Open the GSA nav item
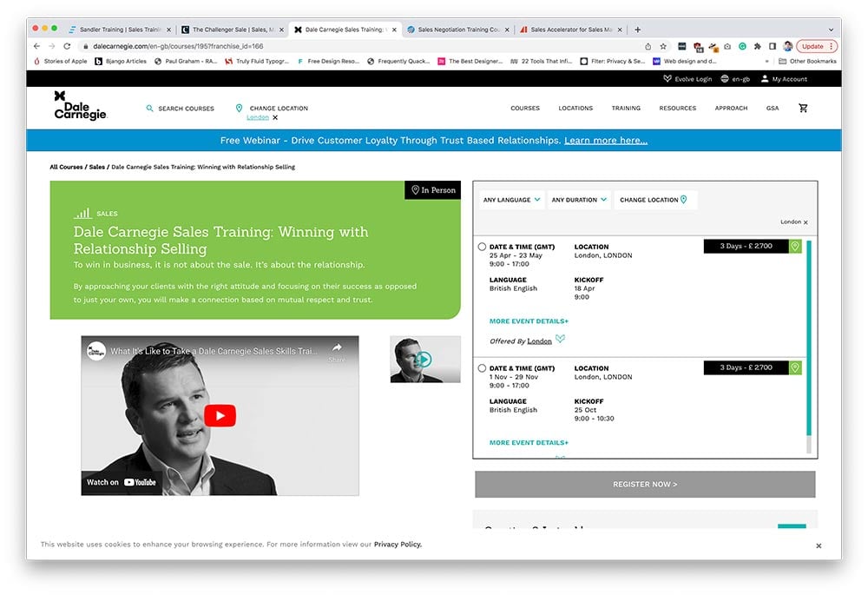The height and width of the screenshot is (595, 868). (773, 108)
